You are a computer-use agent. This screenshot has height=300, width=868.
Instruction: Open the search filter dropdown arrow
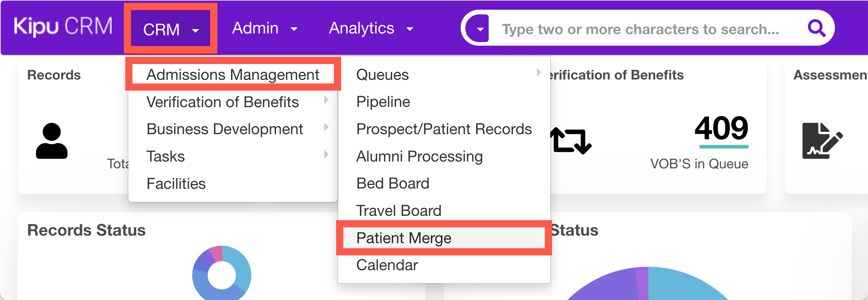pos(480,29)
